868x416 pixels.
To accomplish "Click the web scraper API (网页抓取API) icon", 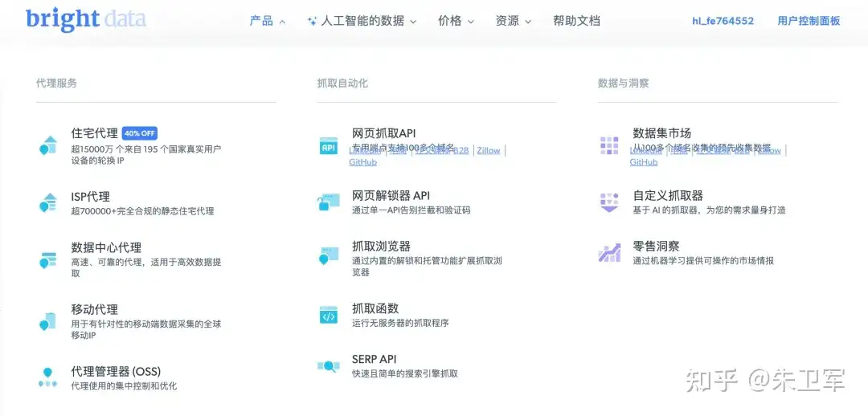I will point(328,145).
